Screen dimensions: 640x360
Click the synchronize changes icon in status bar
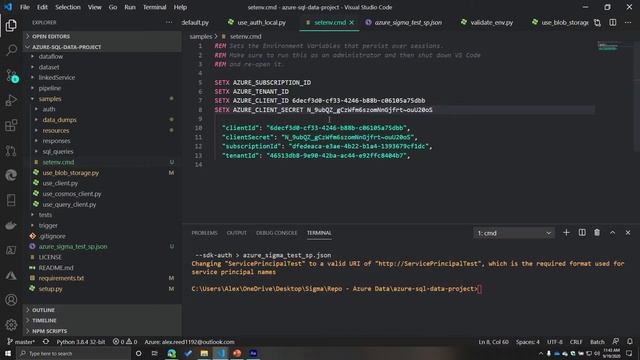pyautogui.click(x=46, y=342)
